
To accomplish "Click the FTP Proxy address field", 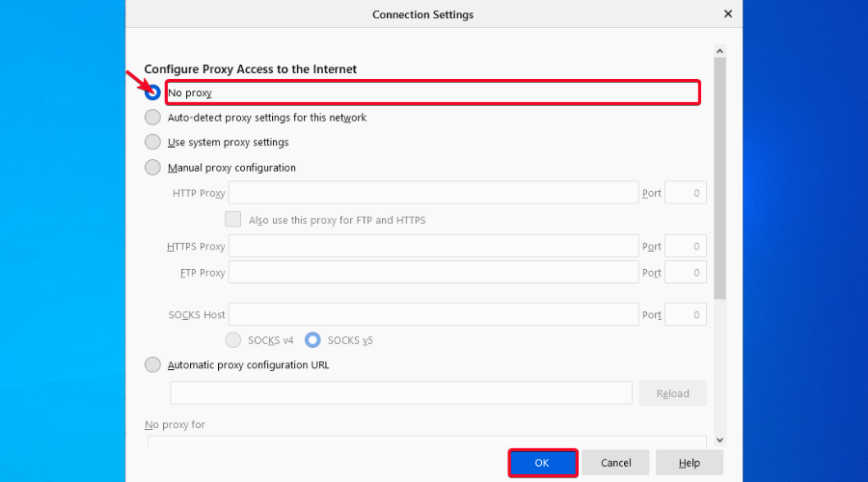I will coord(433,272).
